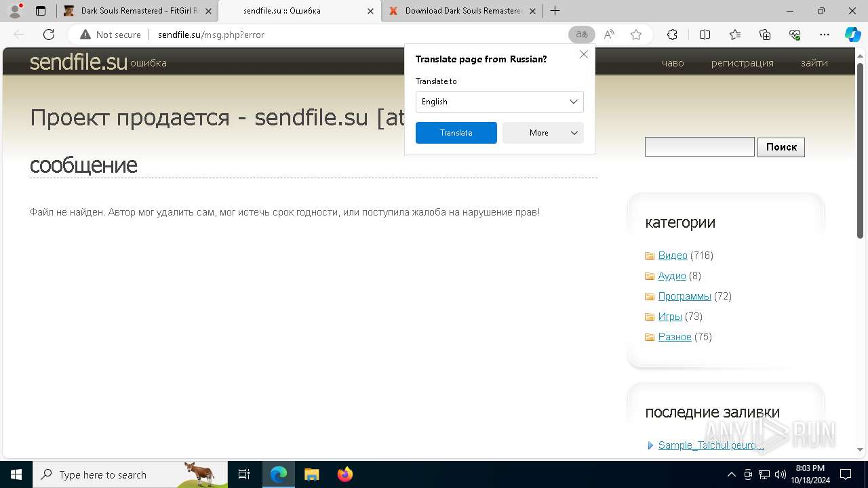The width and height of the screenshot is (868, 488).
Task: Open the Аудио category link
Action: point(672,276)
